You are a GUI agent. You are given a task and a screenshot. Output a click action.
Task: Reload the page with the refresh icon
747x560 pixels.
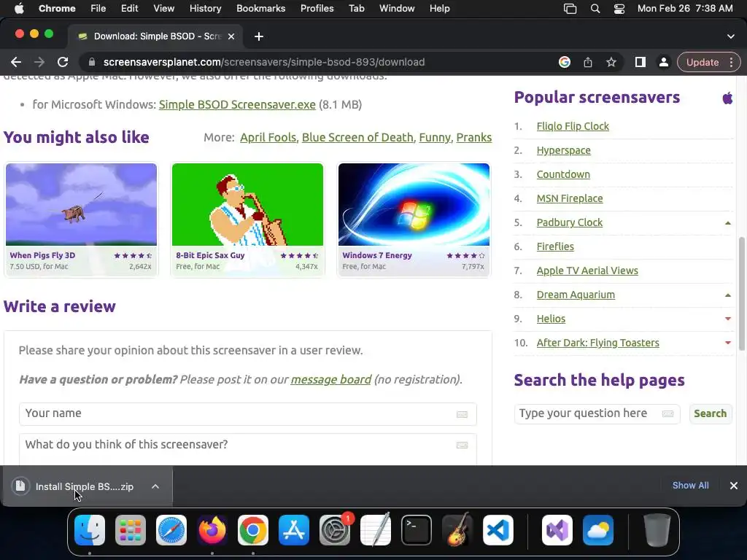(63, 63)
